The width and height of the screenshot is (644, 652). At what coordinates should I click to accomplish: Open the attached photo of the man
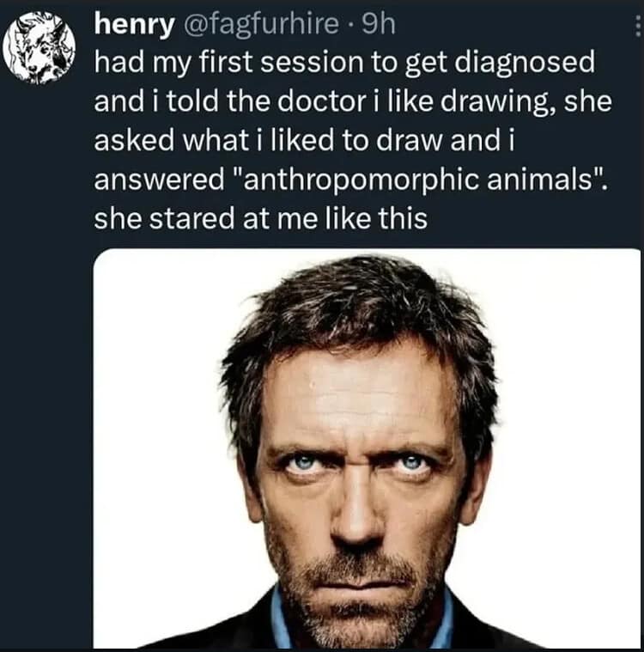pos(367,448)
